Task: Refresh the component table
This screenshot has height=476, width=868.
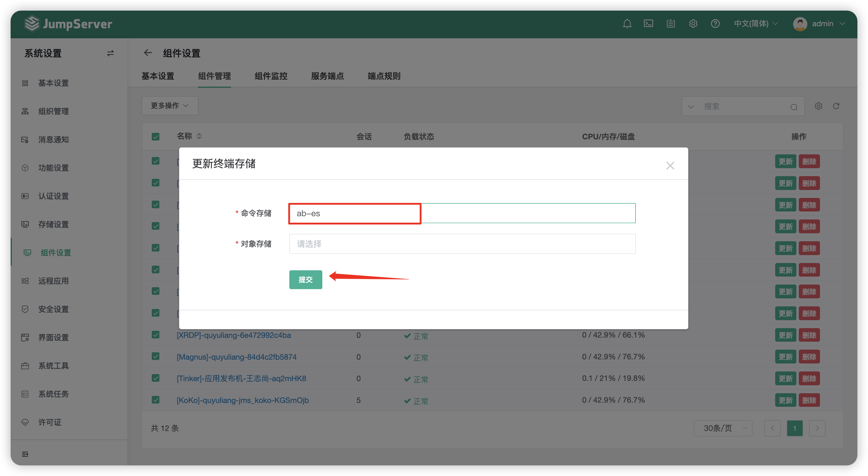Action: [x=836, y=106]
